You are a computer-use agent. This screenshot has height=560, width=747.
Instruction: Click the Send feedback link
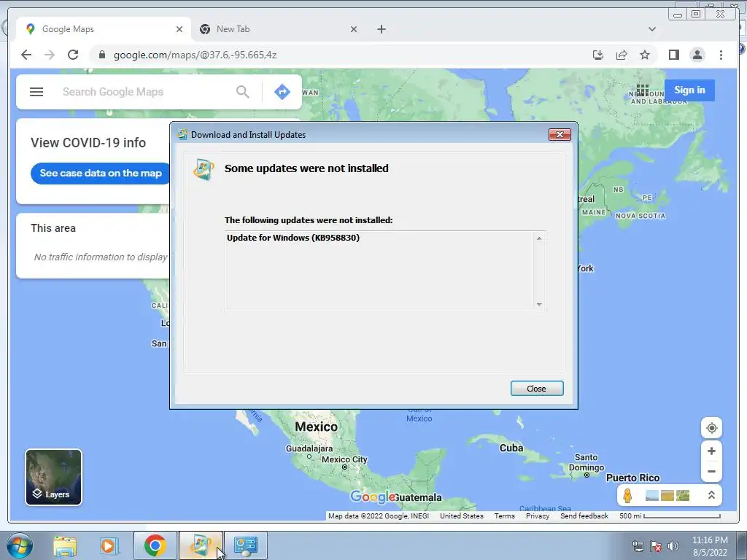[584, 516]
